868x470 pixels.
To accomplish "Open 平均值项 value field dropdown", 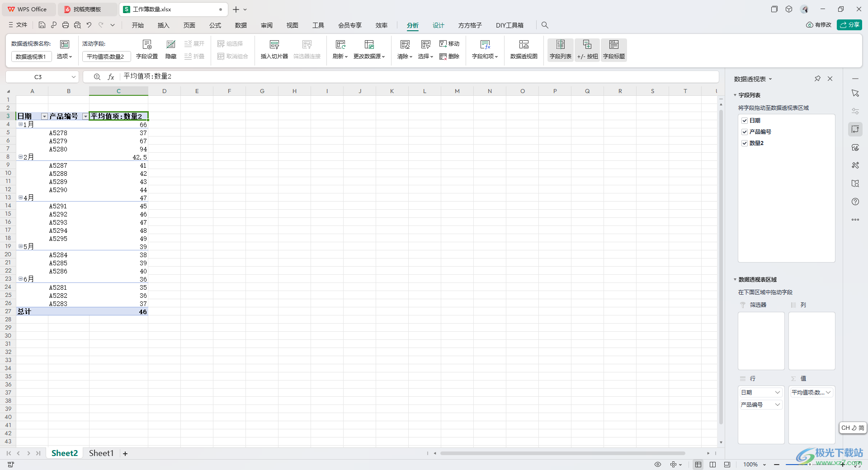I will tap(828, 393).
